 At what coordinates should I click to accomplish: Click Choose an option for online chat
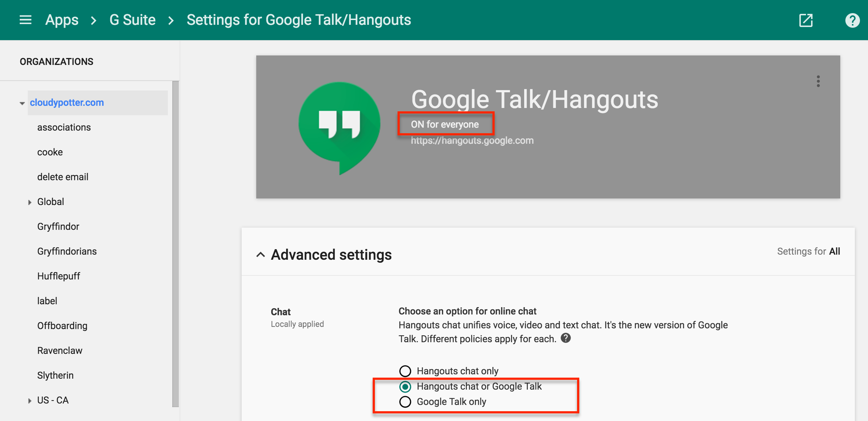[467, 311]
